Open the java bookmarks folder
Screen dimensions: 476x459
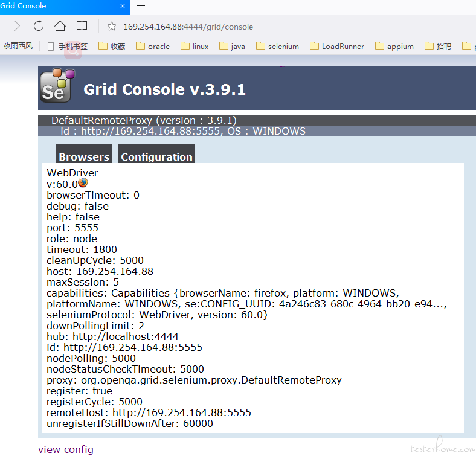232,47
